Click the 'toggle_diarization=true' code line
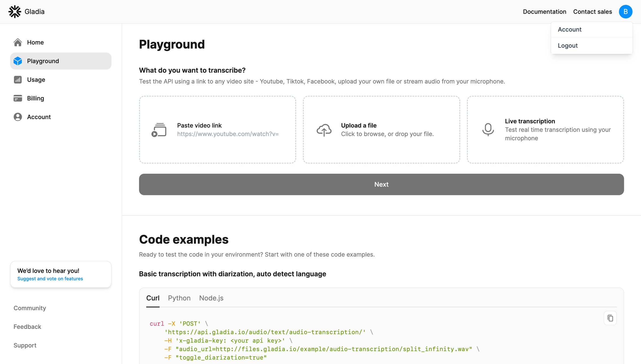 click(216, 358)
